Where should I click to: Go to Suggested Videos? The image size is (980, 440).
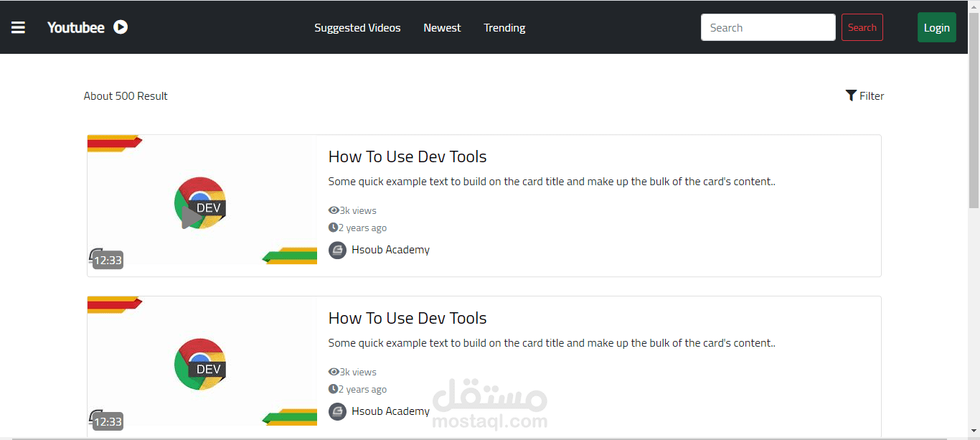pos(357,27)
